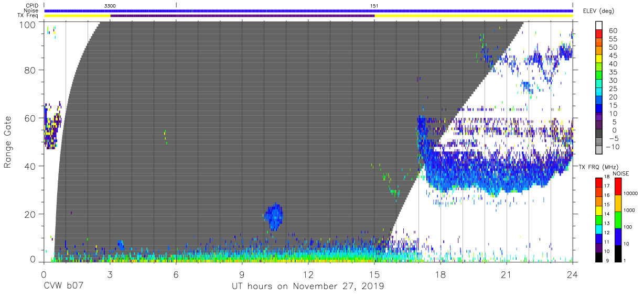Pick yellow 45-degree elevation color swatch
Viewport: 644px width, 297px height.
(x=599, y=58)
